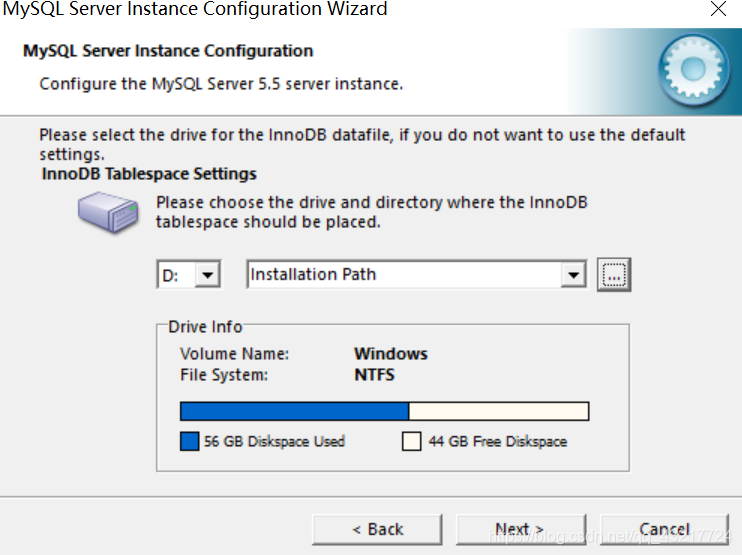Cancel the configuration wizard
Image resolution: width=742 pixels, height=555 pixels.
coord(664,529)
